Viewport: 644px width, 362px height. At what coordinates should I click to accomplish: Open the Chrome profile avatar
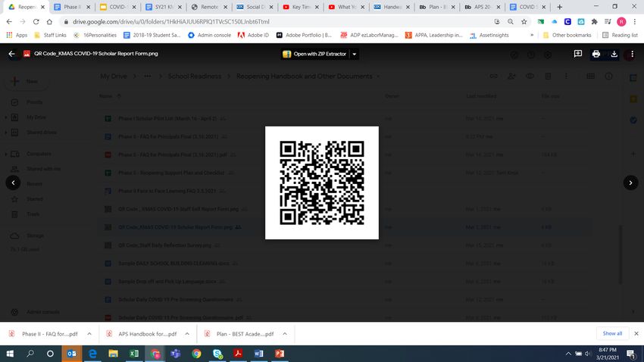pos(621,22)
